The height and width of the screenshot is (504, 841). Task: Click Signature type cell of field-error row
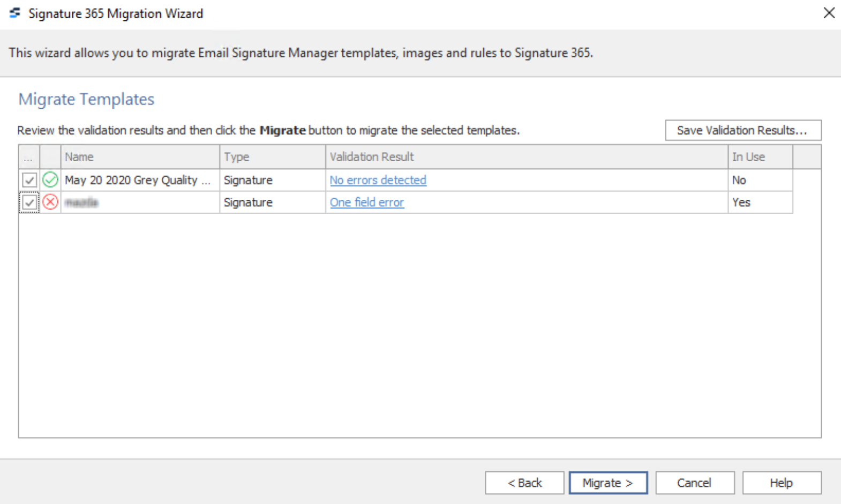coord(273,202)
